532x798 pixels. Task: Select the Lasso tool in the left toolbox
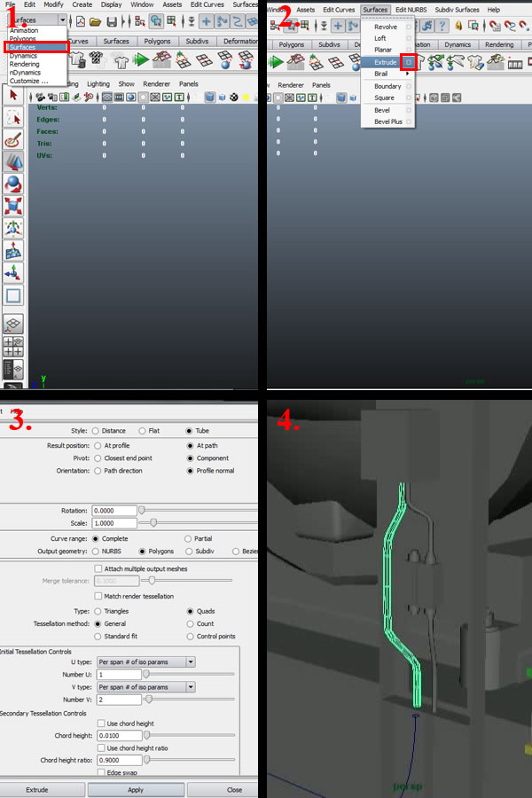pos(13,118)
